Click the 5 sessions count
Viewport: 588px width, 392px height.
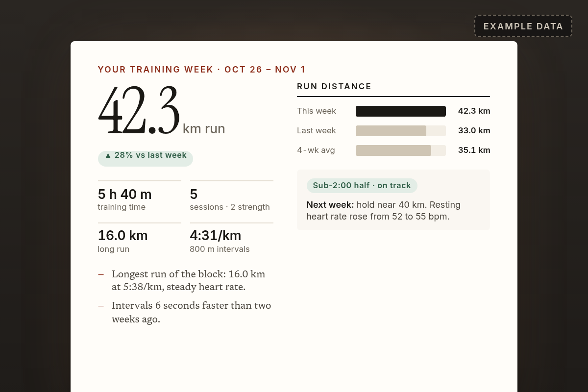tap(194, 194)
